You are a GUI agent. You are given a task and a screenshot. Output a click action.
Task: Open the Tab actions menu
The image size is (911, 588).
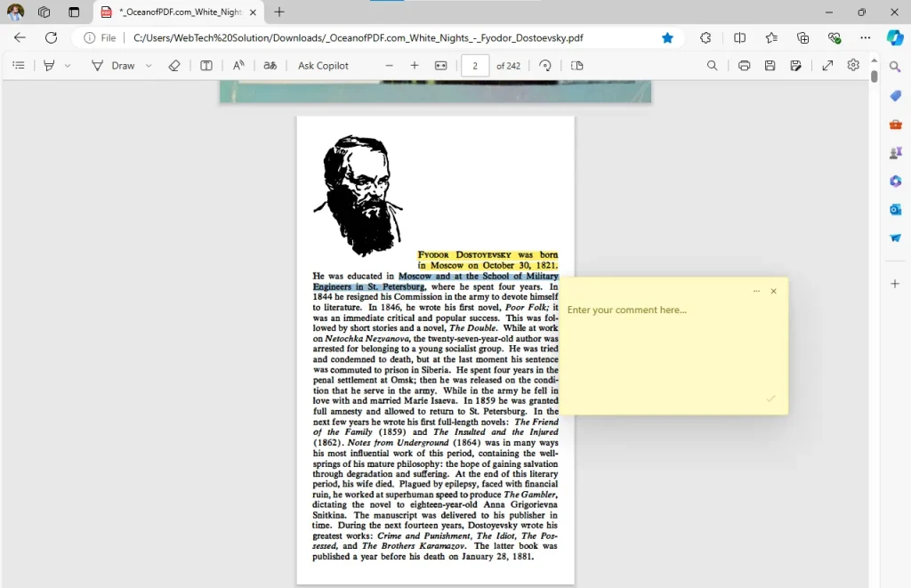pyautogui.click(x=74, y=12)
